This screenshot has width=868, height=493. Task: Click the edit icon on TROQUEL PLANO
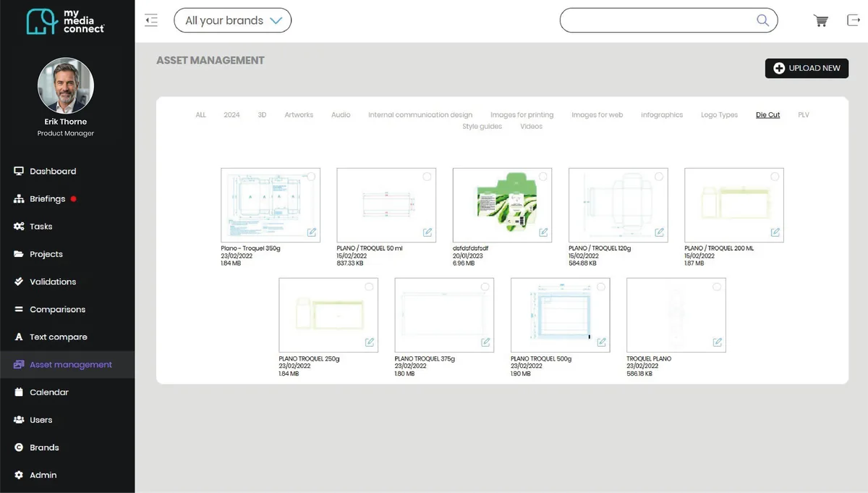click(x=717, y=342)
